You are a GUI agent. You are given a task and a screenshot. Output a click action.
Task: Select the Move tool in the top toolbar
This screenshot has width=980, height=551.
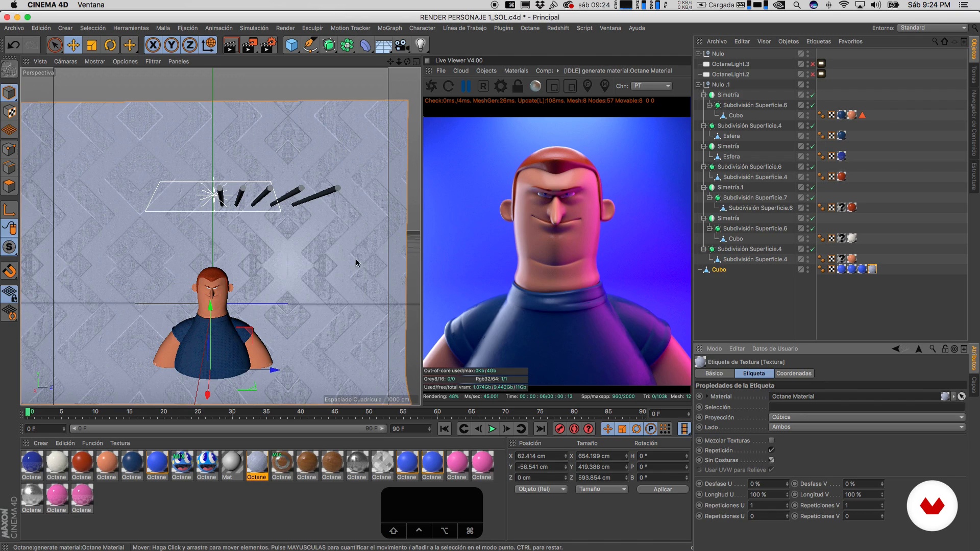point(73,45)
